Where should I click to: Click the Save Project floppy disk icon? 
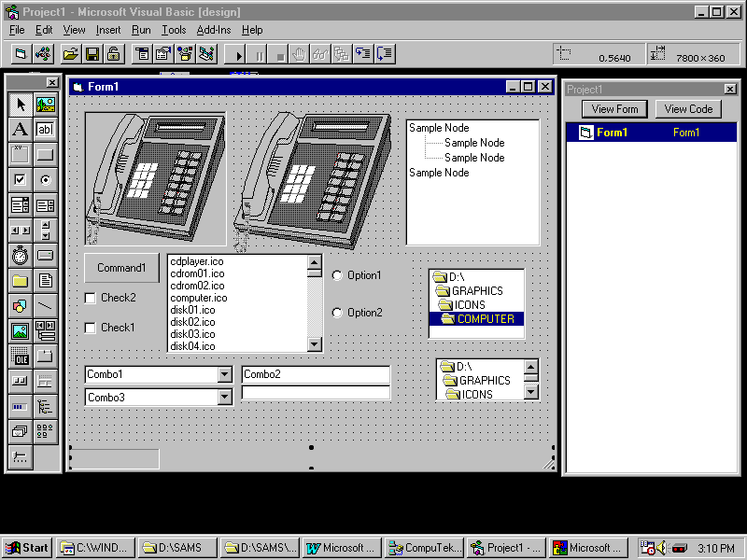(92, 54)
